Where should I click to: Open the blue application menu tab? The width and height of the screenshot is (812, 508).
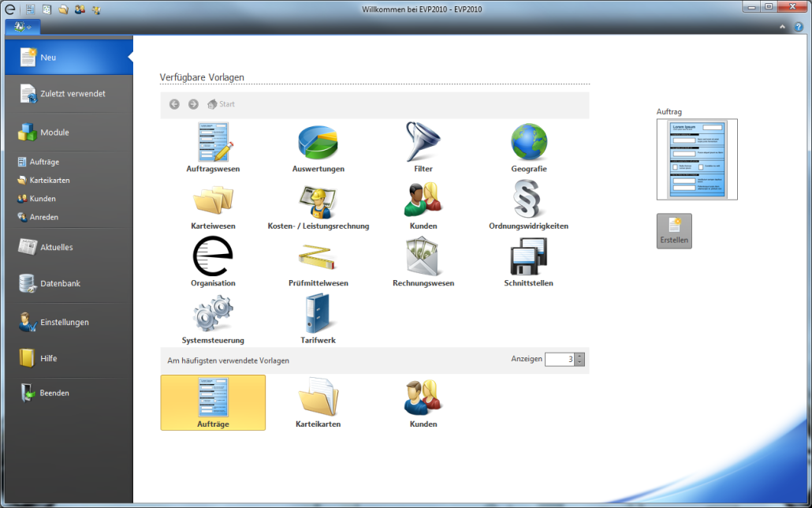coord(23,27)
